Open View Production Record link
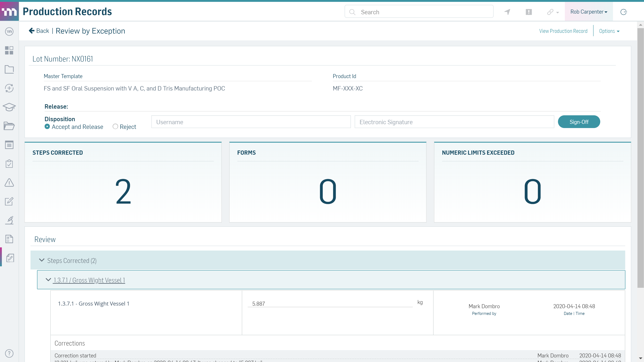This screenshot has height=362, width=644. tap(563, 31)
